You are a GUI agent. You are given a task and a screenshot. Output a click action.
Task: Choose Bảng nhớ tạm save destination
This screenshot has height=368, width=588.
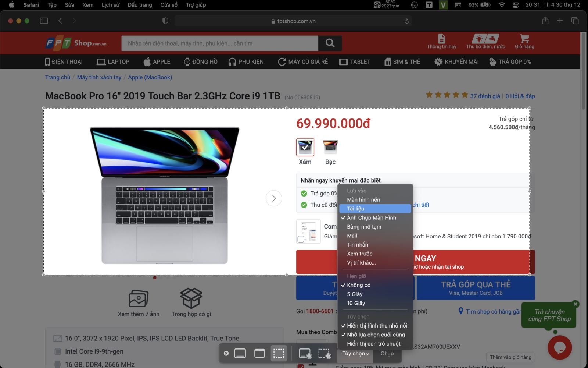[x=375, y=227]
